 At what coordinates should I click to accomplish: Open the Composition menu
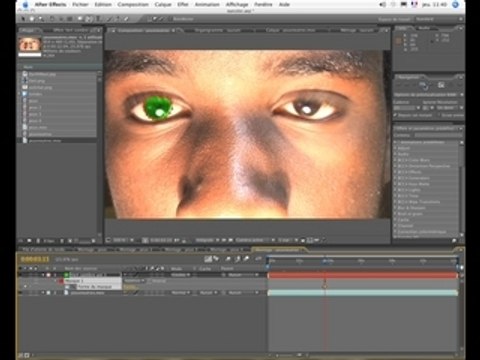coord(133,5)
